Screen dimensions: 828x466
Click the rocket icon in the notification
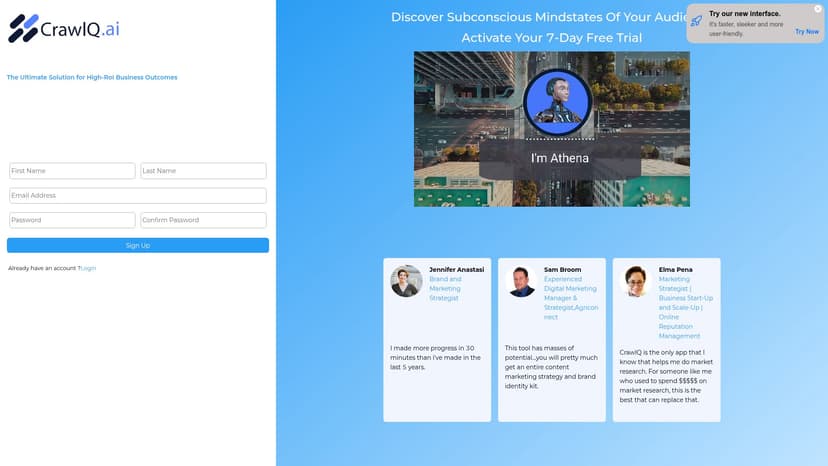tap(696, 20)
